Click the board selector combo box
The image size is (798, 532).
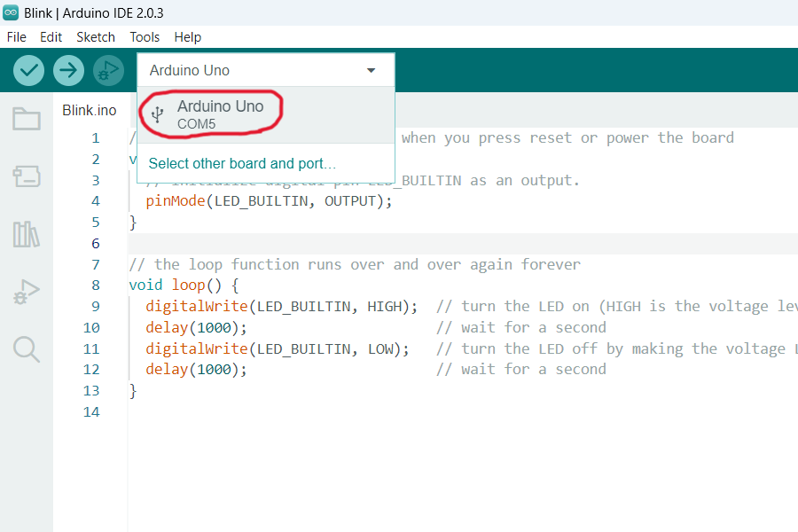tap(257, 70)
